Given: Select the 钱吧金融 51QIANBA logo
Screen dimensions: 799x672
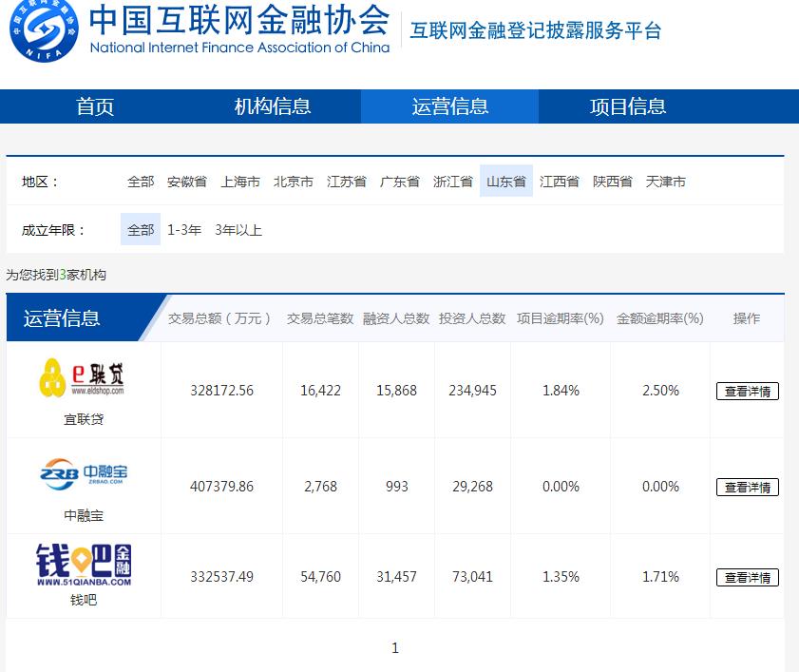Looking at the screenshot, I should click(83, 565).
